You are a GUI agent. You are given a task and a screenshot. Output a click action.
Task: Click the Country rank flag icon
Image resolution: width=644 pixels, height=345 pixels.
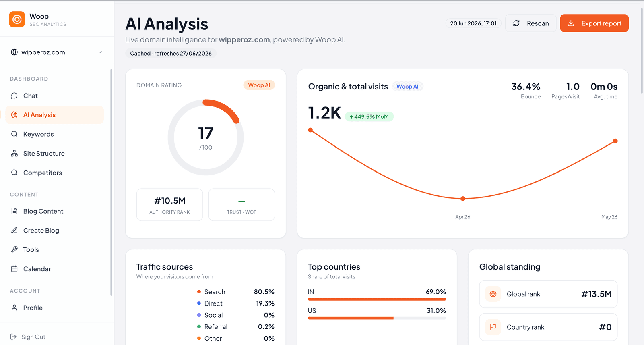click(x=493, y=327)
